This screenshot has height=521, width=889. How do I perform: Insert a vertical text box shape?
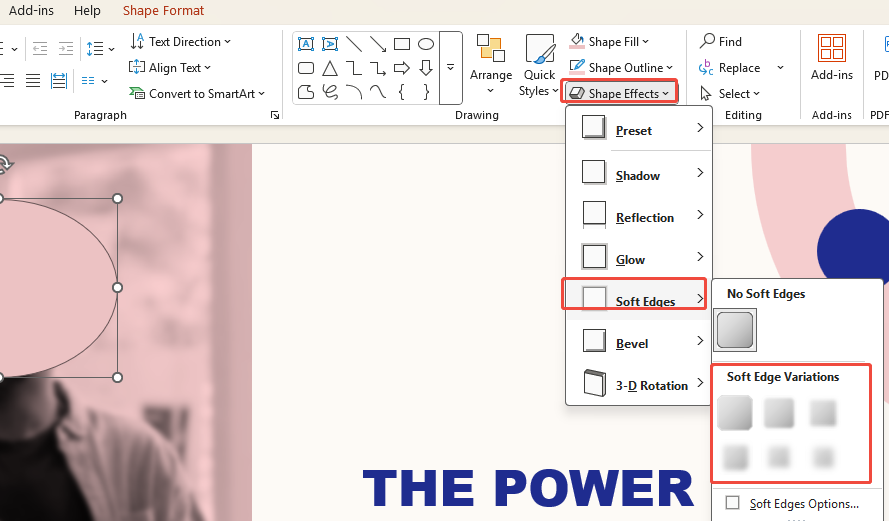(x=329, y=44)
